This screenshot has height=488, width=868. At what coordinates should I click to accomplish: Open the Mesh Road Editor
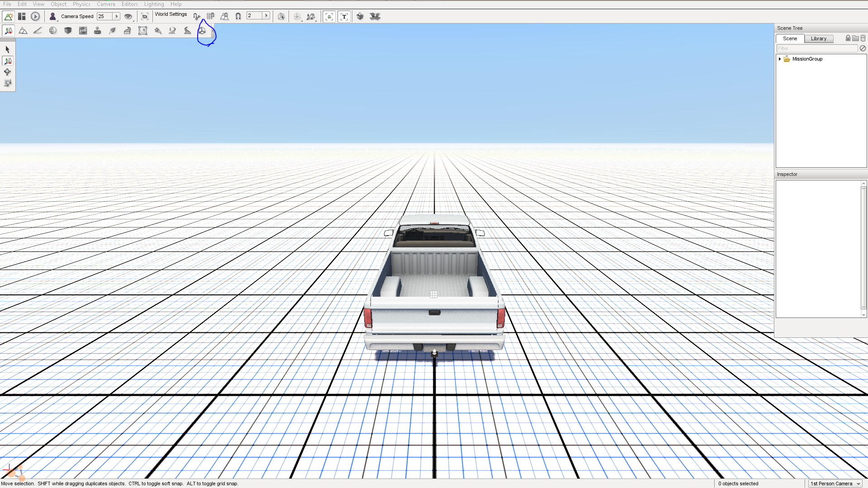[128, 31]
